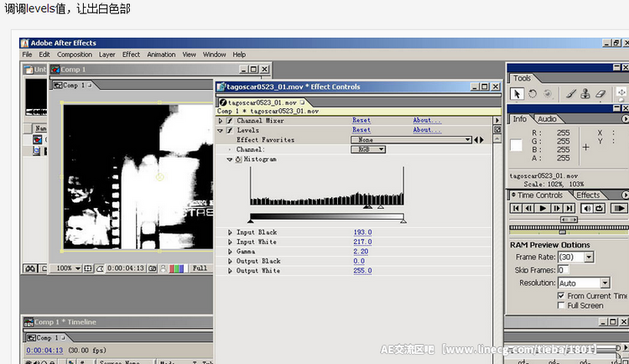The width and height of the screenshot is (629, 364).
Task: Click the white color swatch in Info panel
Action: 517,146
